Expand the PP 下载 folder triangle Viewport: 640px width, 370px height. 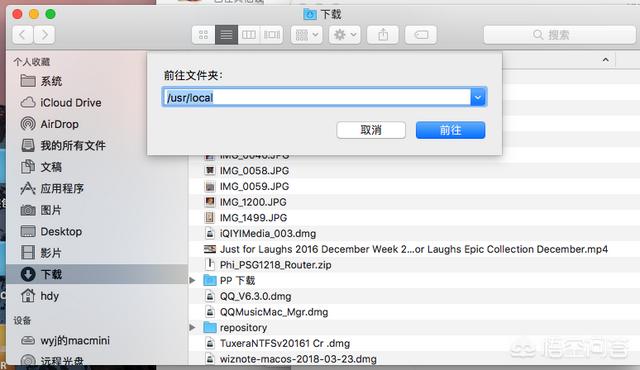point(193,280)
